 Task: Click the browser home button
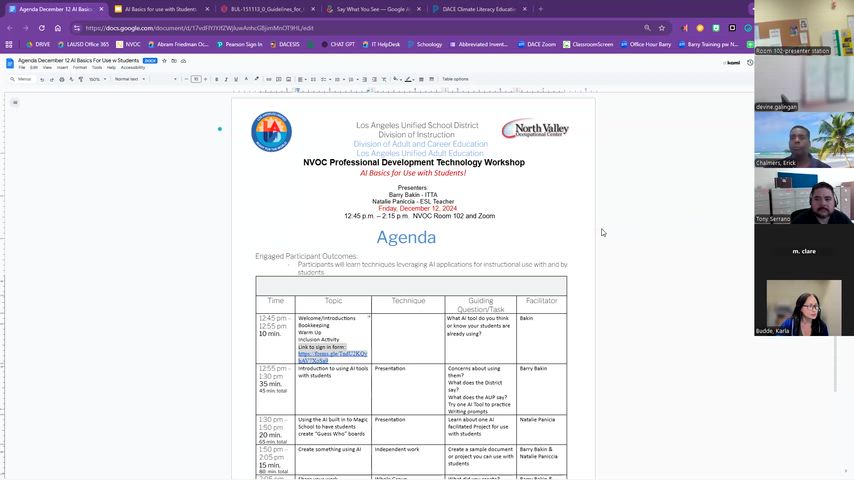pos(58,28)
